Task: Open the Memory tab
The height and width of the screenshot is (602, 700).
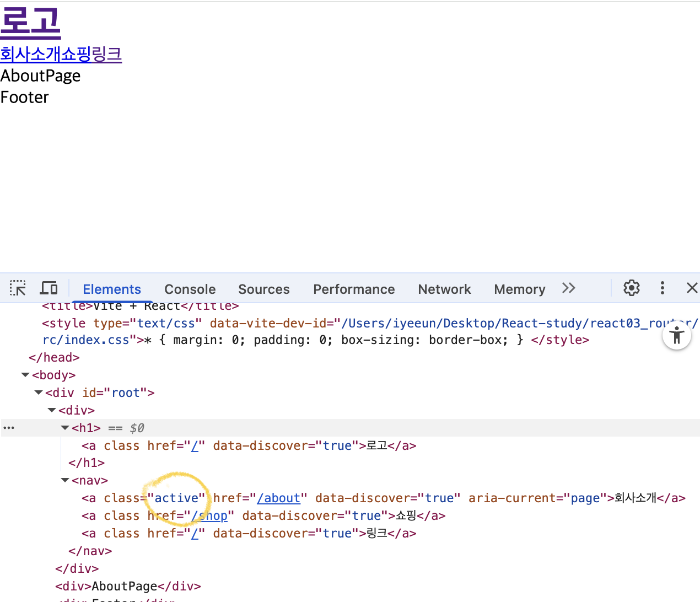Action: (x=520, y=289)
